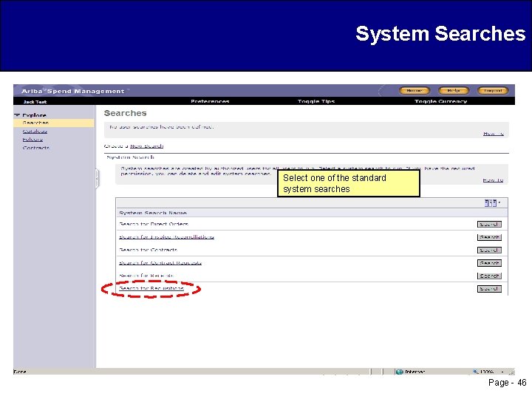
Task: Open the How To link in System Search box
Action: tap(493, 180)
